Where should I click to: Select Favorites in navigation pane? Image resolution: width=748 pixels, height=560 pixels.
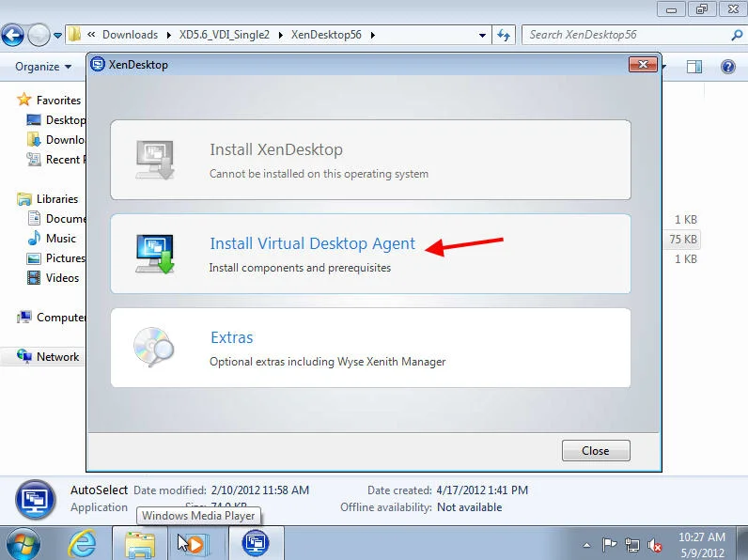pyautogui.click(x=58, y=101)
